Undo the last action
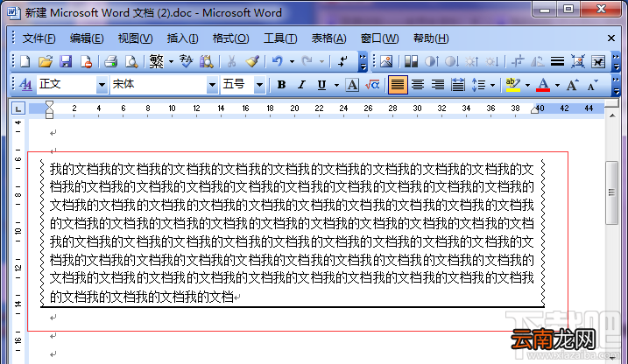Image resolution: width=628 pixels, height=364 pixels. (277, 61)
